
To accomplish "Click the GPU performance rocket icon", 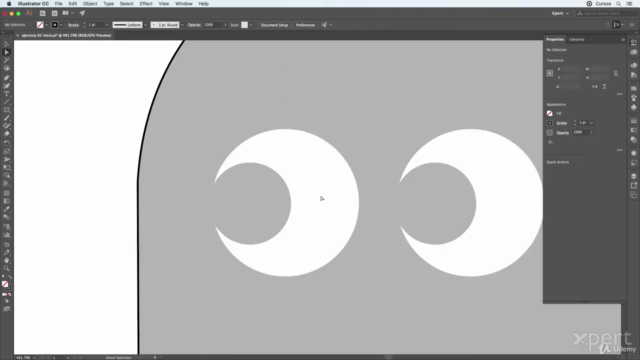I will [x=82, y=13].
